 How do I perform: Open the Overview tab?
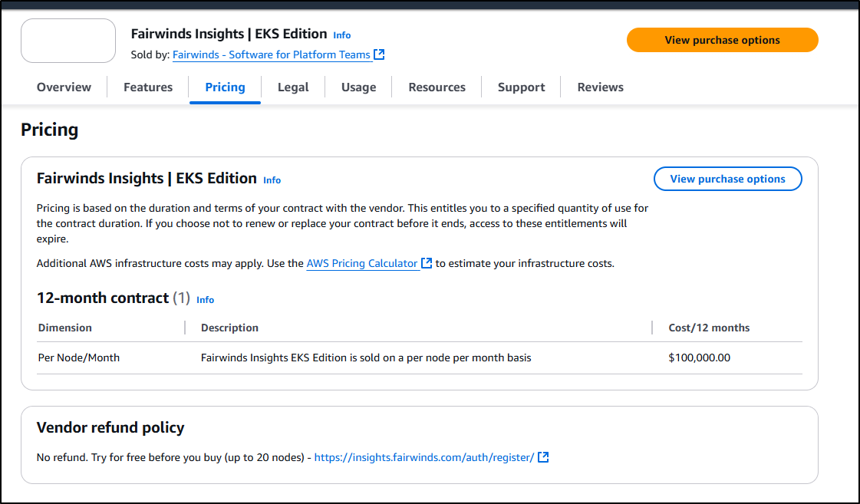64,87
